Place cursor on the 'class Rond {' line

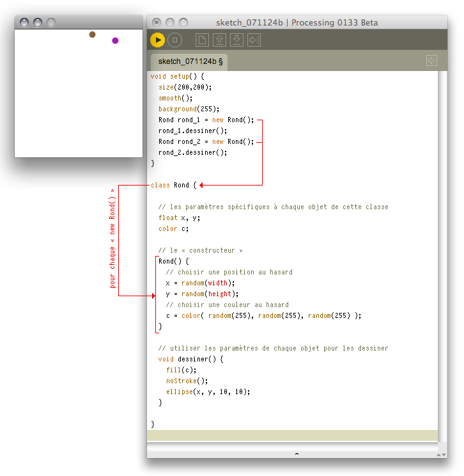point(170,185)
